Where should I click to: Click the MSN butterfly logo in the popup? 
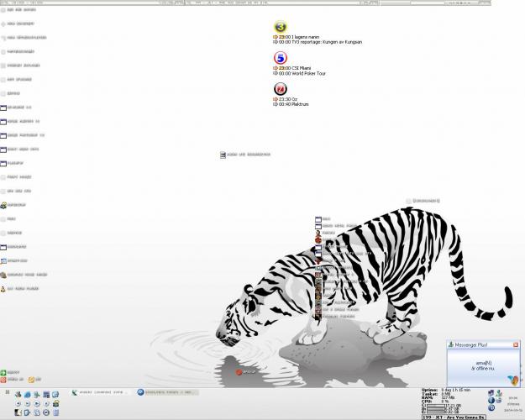[513, 381]
